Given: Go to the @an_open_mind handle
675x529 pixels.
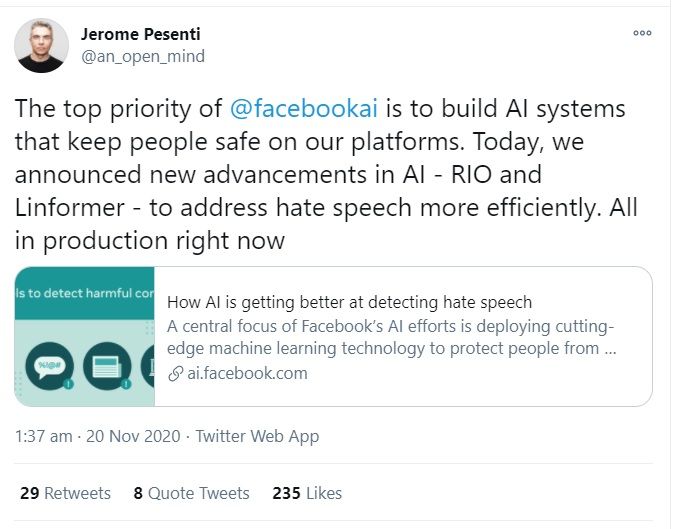Looking at the screenshot, I should pos(146,57).
